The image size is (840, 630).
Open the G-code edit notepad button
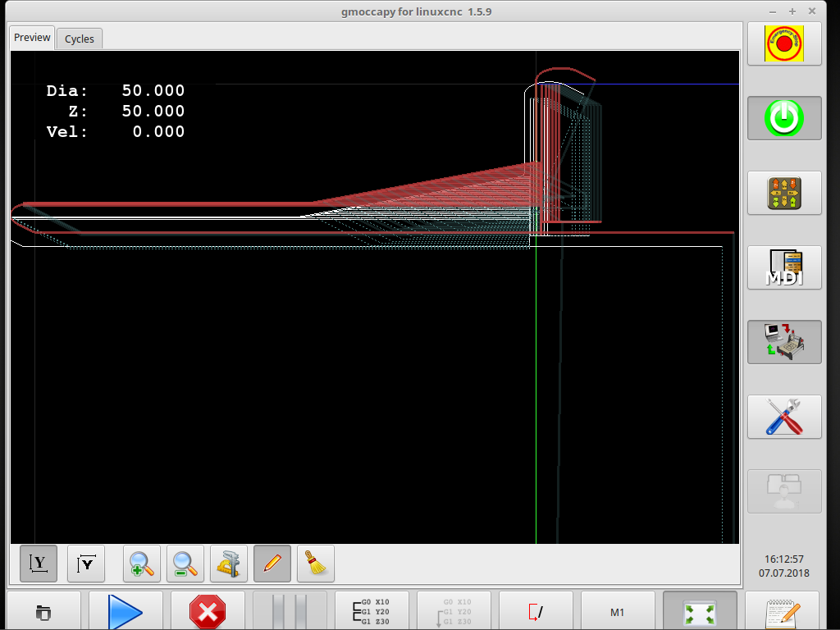782,611
